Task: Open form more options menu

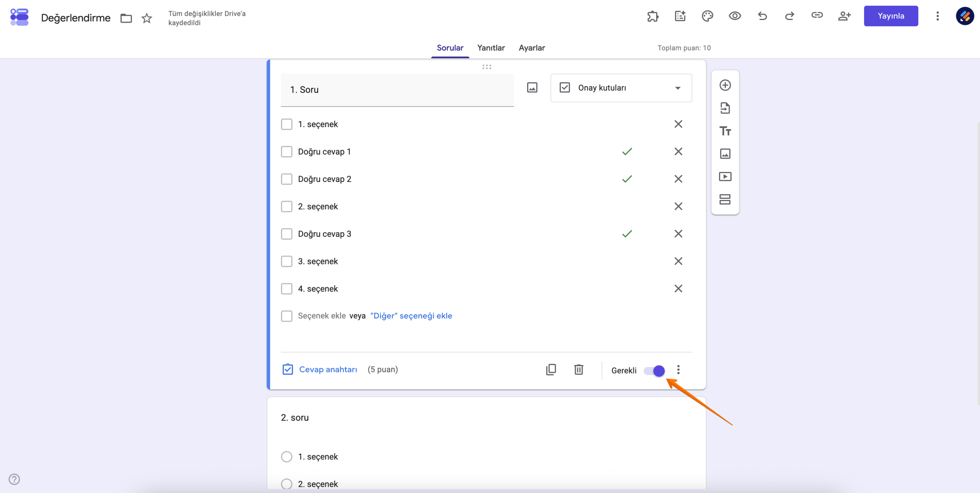Action: click(938, 16)
